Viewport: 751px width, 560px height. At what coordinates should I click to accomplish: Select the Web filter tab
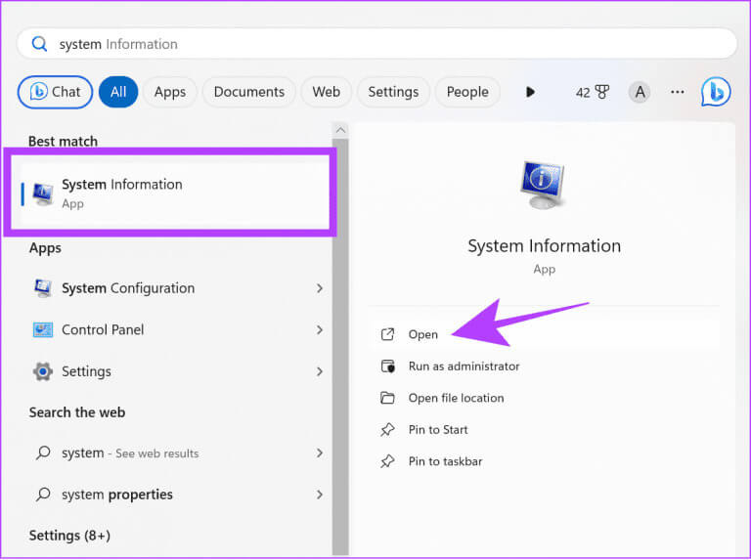tap(326, 92)
